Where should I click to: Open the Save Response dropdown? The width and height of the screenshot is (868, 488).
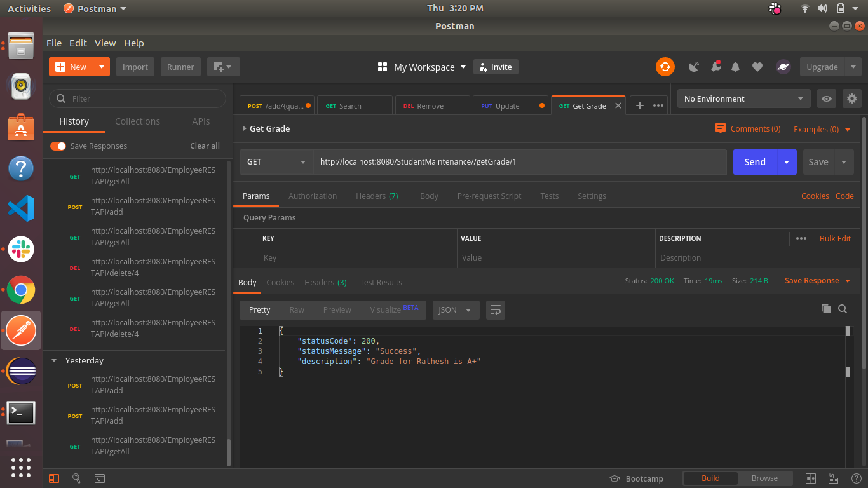(817, 281)
